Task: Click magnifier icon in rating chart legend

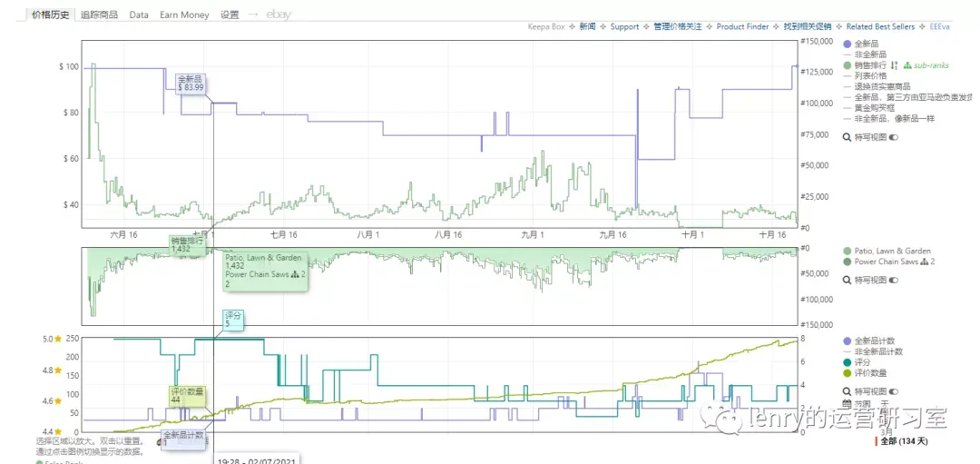Action: 847,390
